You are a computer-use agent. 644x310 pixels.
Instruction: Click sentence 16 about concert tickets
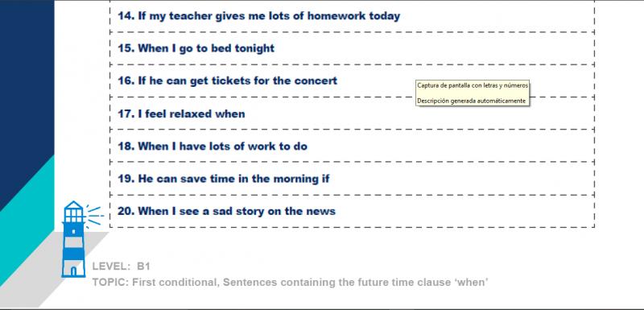[227, 81]
